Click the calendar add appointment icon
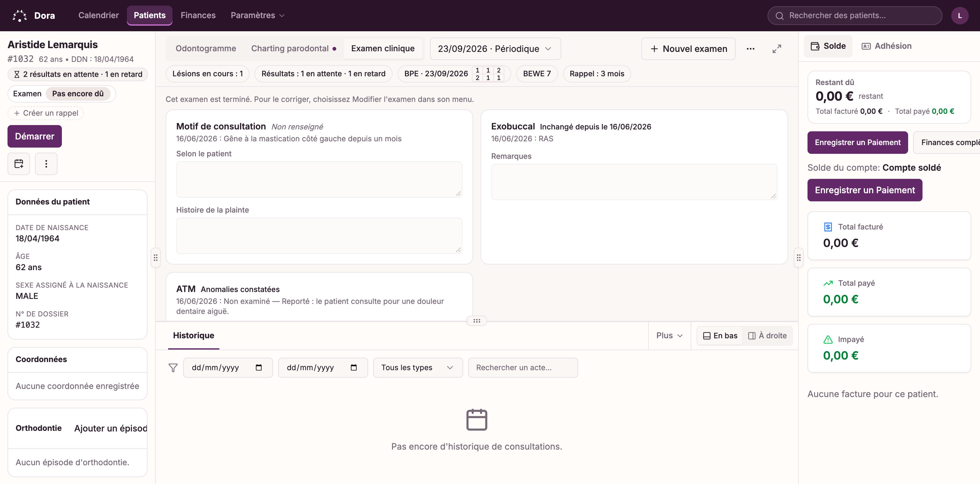The width and height of the screenshot is (980, 484). [x=19, y=164]
